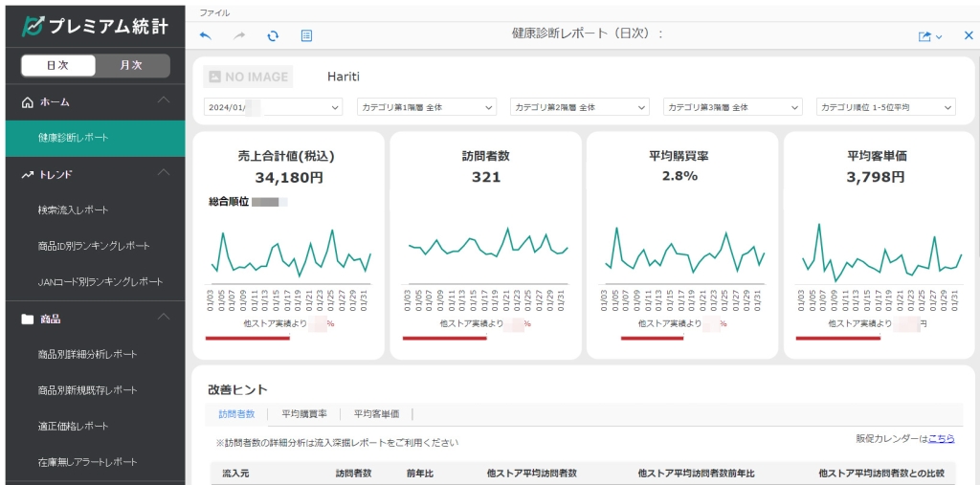Click the undo arrow icon in the toolbar
Image resolution: width=980 pixels, height=485 pixels.
[206, 36]
